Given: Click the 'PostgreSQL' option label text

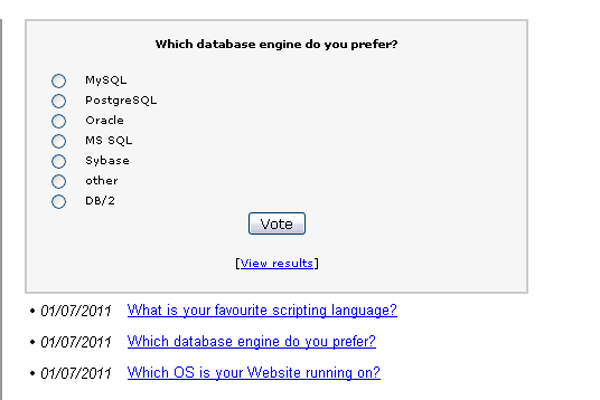Looking at the screenshot, I should coord(120,100).
